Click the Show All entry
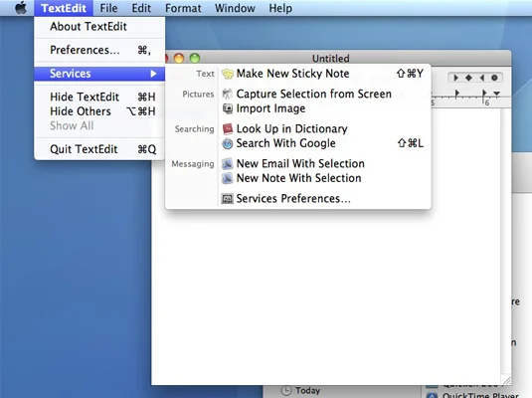 99,125
